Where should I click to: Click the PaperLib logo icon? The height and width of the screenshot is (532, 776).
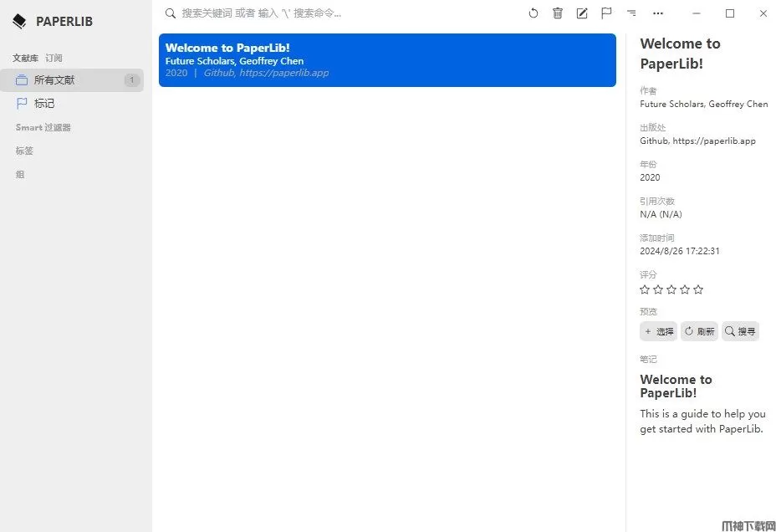click(x=19, y=21)
